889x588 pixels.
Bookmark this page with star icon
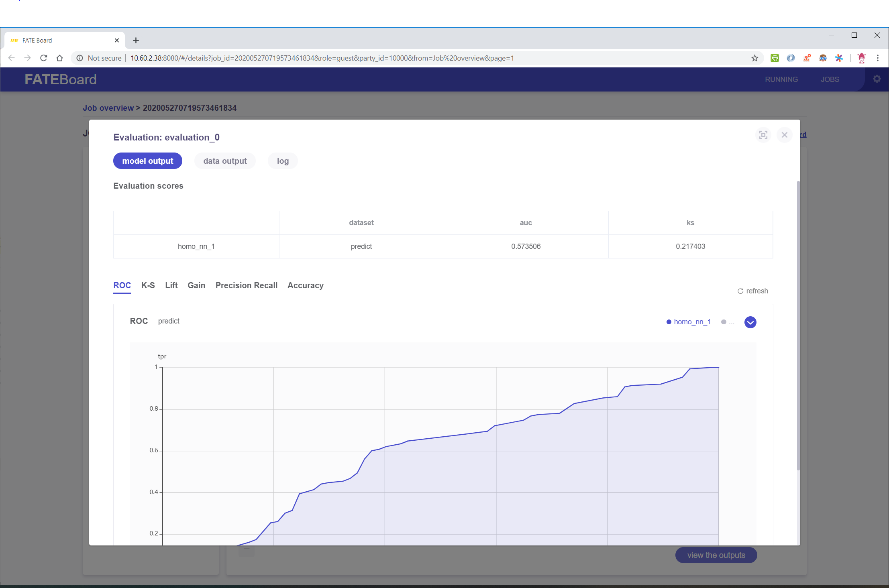[x=754, y=58]
